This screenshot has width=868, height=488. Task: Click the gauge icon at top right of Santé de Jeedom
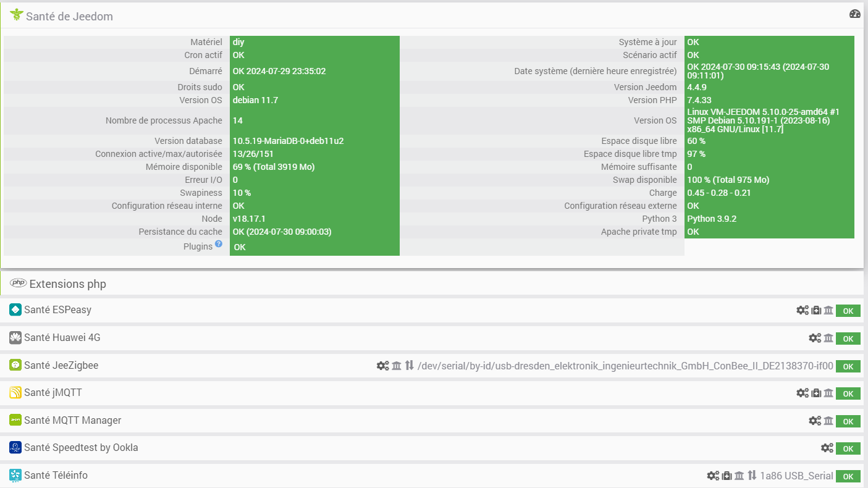[855, 14]
